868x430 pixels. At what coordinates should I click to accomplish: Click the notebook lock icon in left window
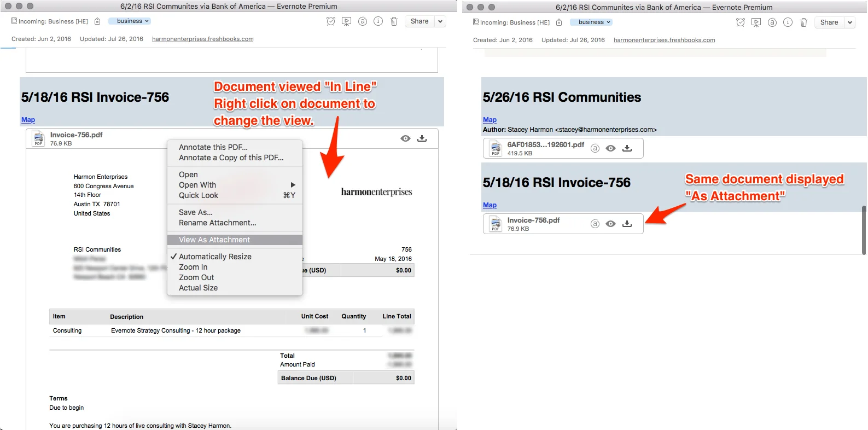point(97,21)
